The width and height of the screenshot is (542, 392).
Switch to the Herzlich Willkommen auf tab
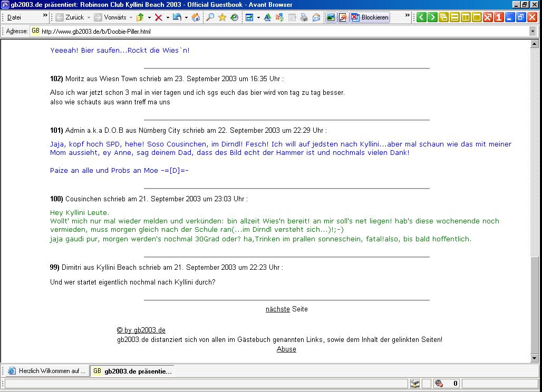click(46, 371)
